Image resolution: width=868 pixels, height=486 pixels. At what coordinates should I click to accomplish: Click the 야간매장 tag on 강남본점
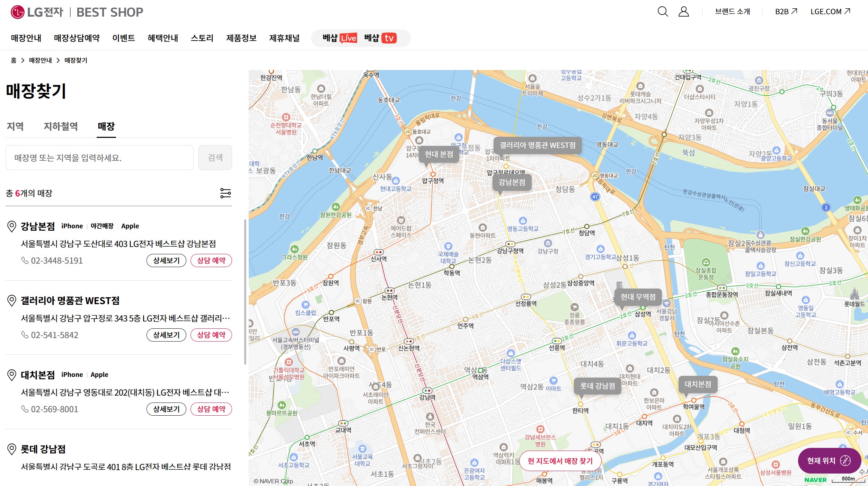(102, 226)
